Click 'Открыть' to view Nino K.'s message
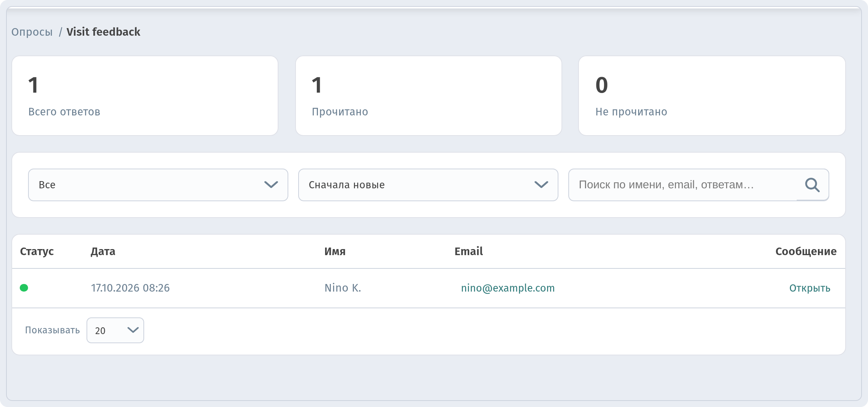This screenshot has height=407, width=868. point(810,288)
